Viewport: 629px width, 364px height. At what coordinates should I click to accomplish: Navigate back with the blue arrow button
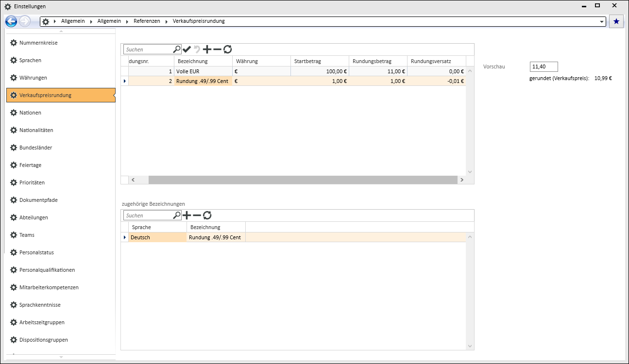tap(11, 21)
